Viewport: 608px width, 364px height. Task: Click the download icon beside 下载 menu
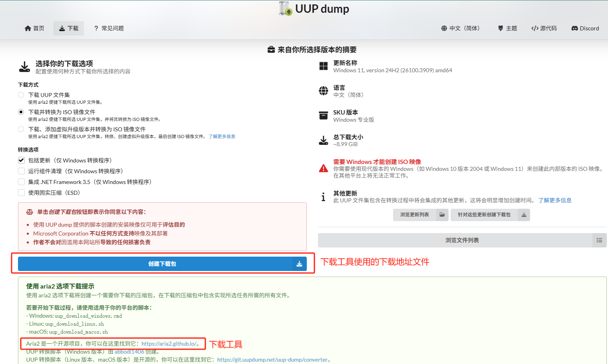click(62, 28)
